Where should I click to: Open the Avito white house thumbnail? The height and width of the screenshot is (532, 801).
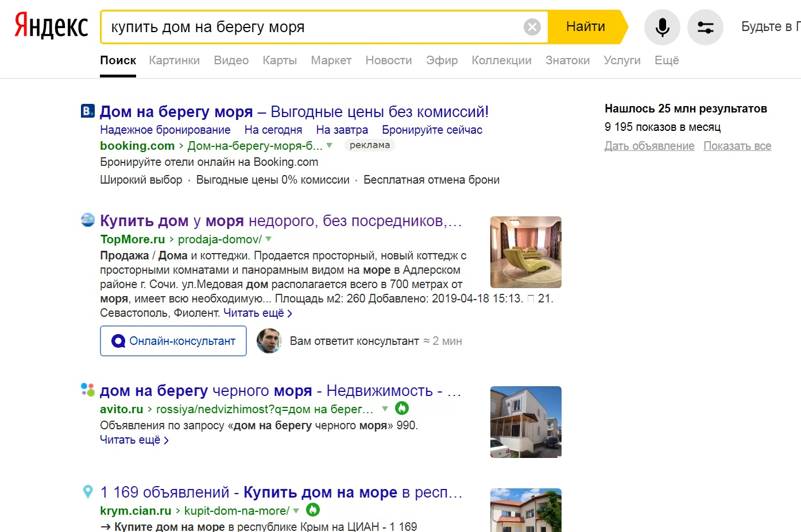526,422
